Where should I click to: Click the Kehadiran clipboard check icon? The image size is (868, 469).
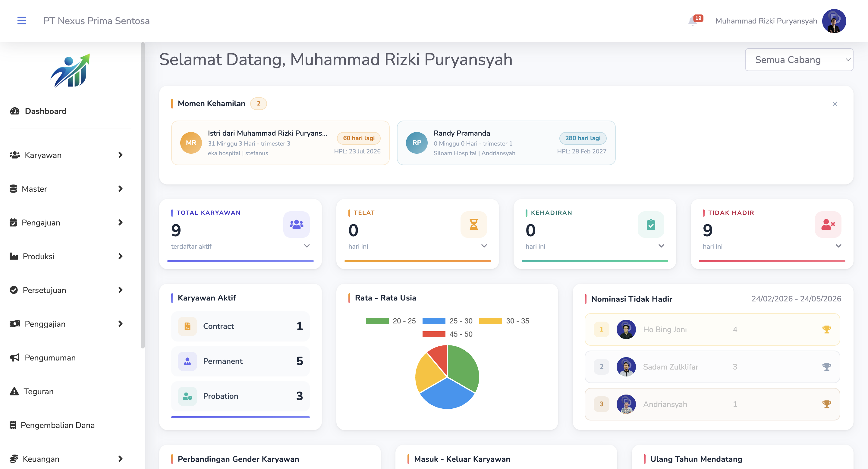pyautogui.click(x=651, y=224)
